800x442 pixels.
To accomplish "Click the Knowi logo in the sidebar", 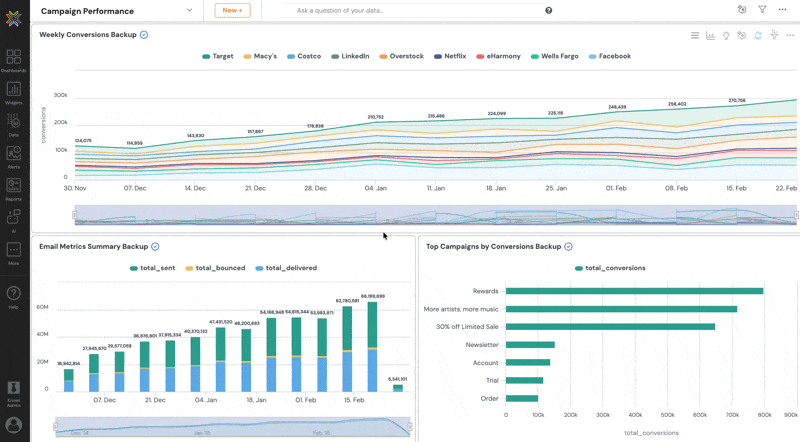I will [x=14, y=18].
